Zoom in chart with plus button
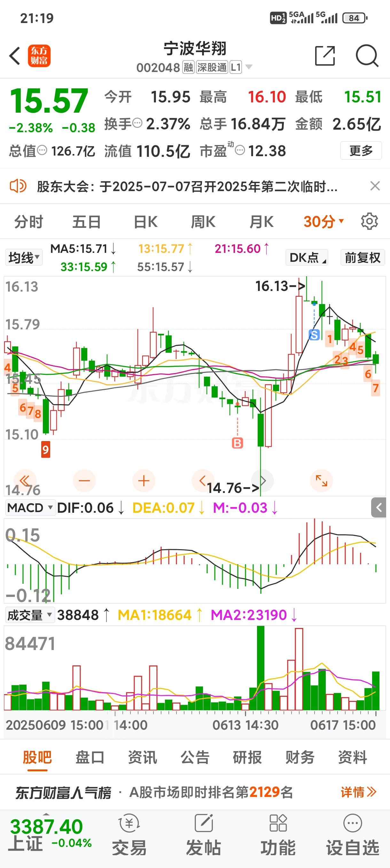 144,480
